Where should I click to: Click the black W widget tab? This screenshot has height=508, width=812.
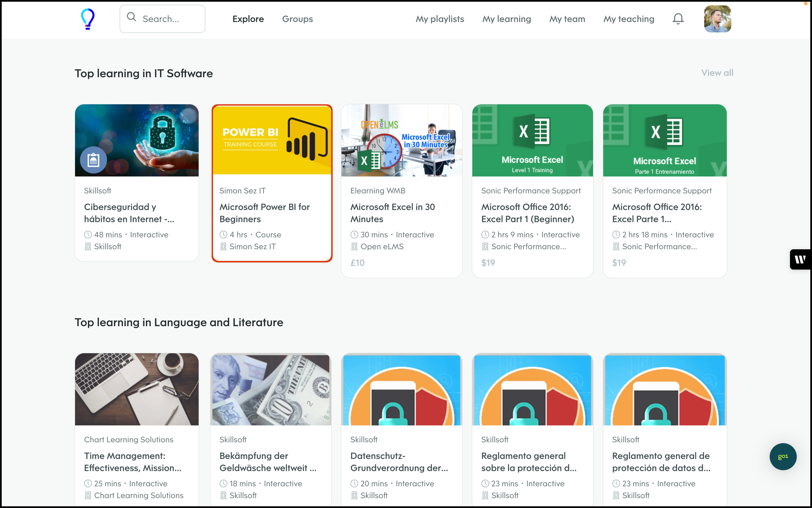coord(800,259)
